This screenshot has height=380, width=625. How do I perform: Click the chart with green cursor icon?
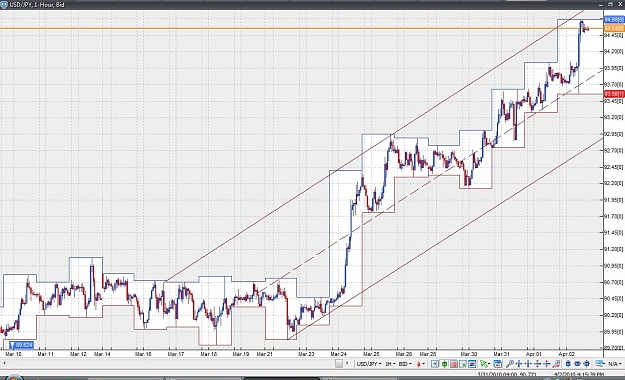[463, 364]
